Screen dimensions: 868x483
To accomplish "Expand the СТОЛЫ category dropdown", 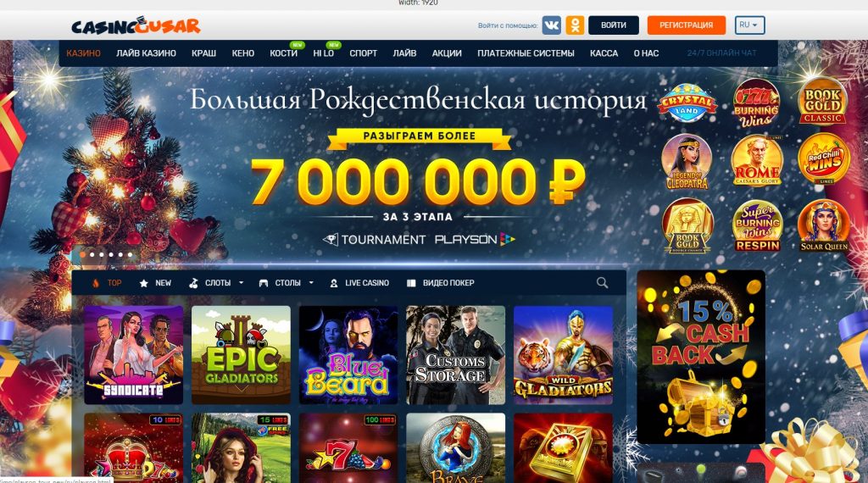I will 287,283.
